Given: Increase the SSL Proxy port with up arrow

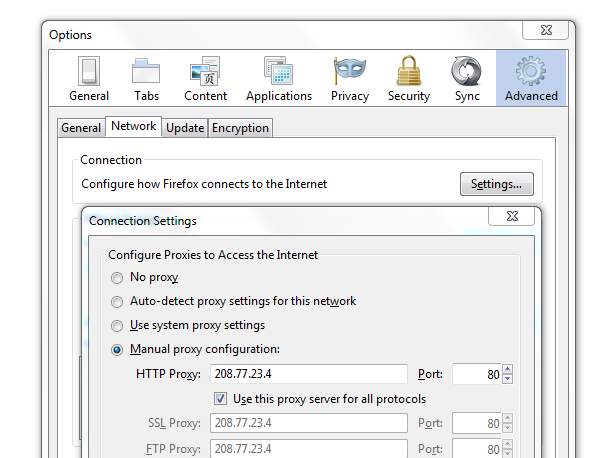Looking at the screenshot, I should 508,418.
